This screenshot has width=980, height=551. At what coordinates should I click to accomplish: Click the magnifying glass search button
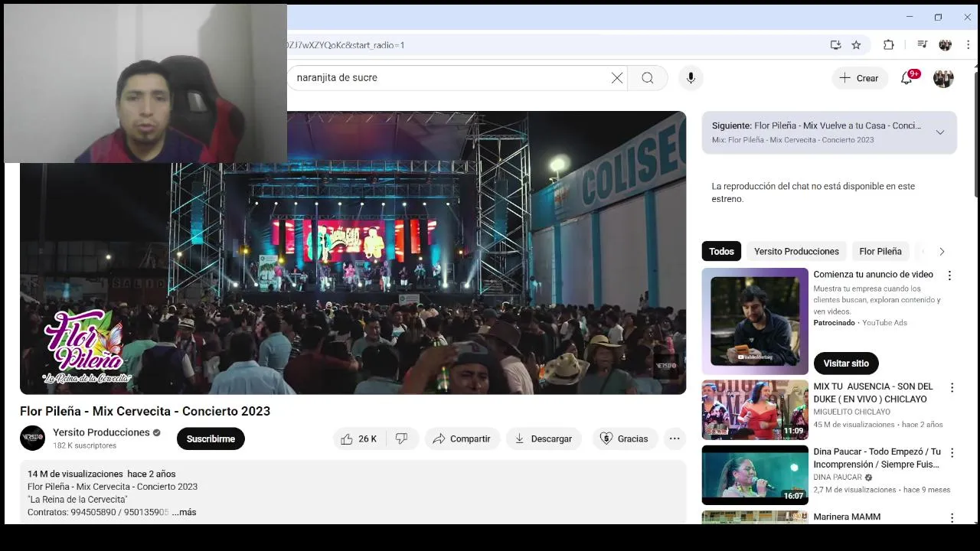coord(648,78)
